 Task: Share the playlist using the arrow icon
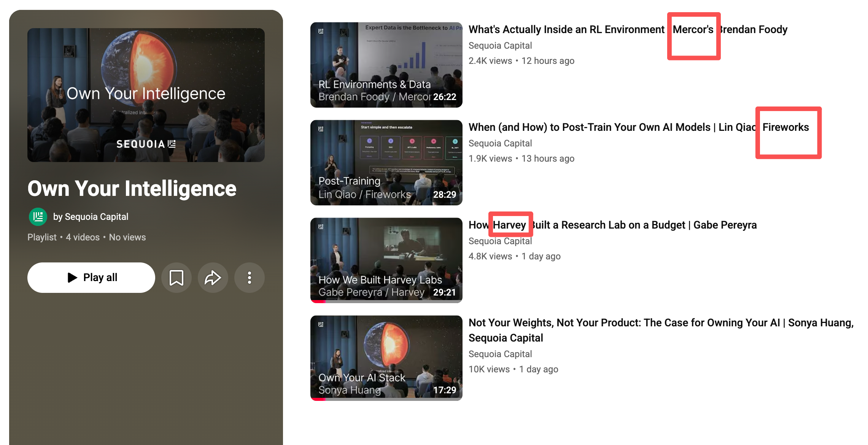(213, 278)
